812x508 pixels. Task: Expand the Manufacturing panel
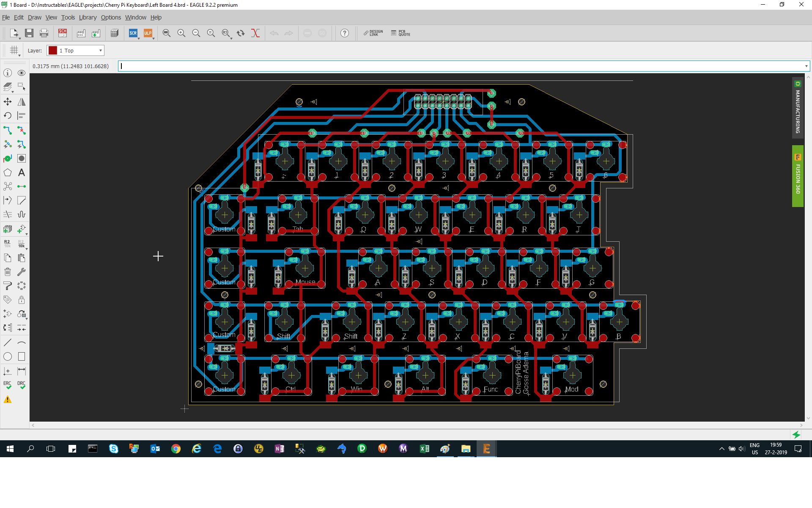798,108
